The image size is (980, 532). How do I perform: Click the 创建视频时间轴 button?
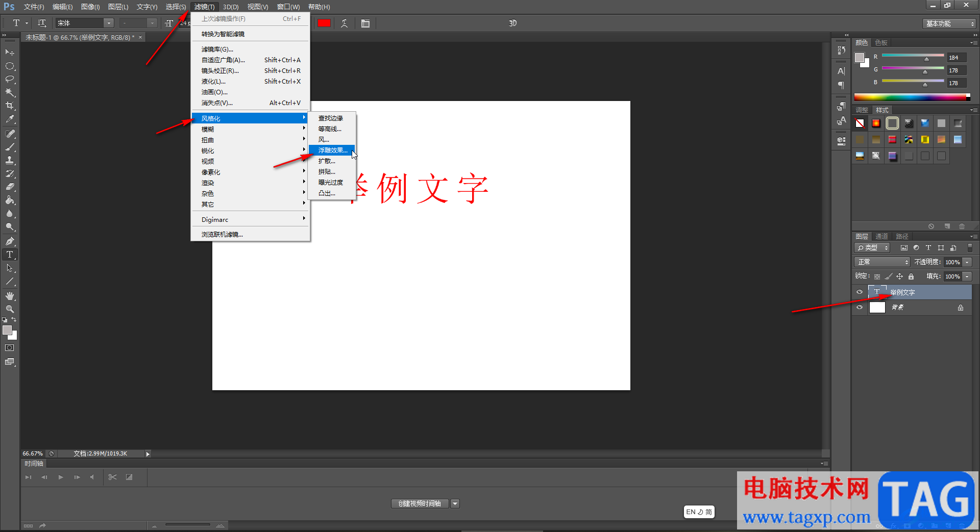[420, 504]
